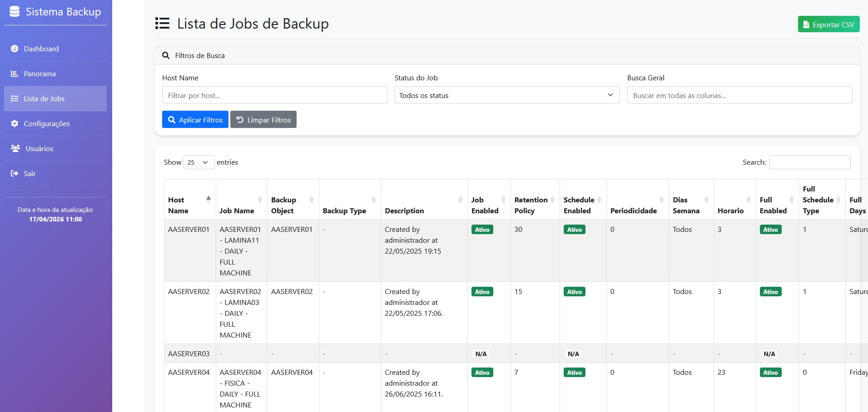The width and height of the screenshot is (868, 412).
Task: Open Dashboard menu item
Action: pyautogui.click(x=55, y=49)
